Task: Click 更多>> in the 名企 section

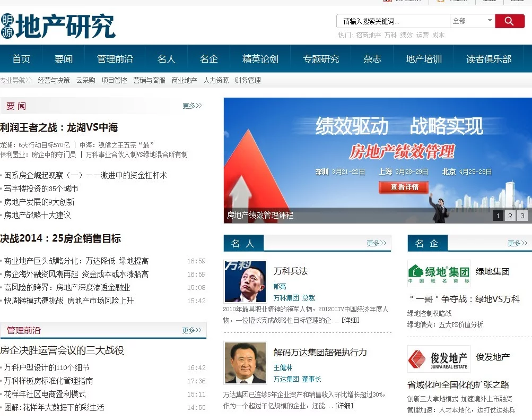Action: coord(517,243)
